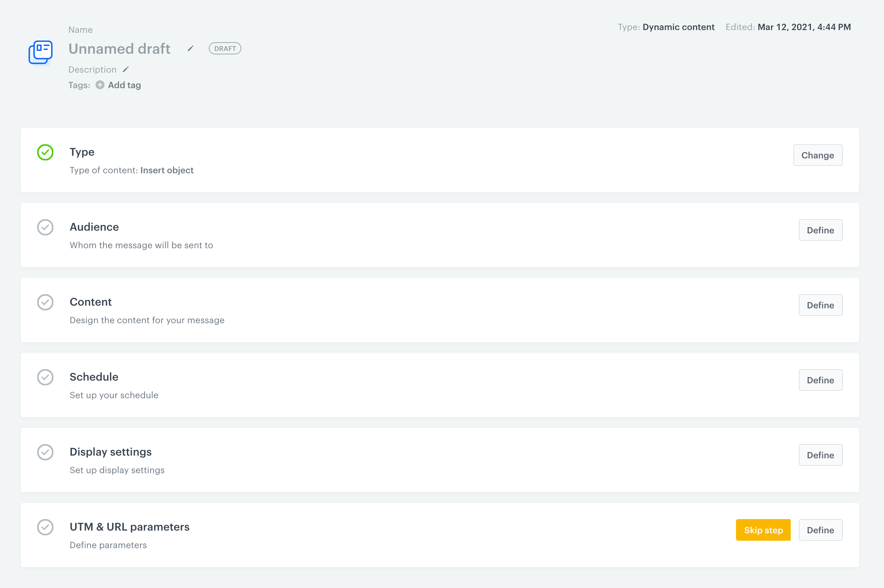The width and height of the screenshot is (884, 588).
Task: Skip the UTM & URL parameters step
Action: [x=763, y=530]
